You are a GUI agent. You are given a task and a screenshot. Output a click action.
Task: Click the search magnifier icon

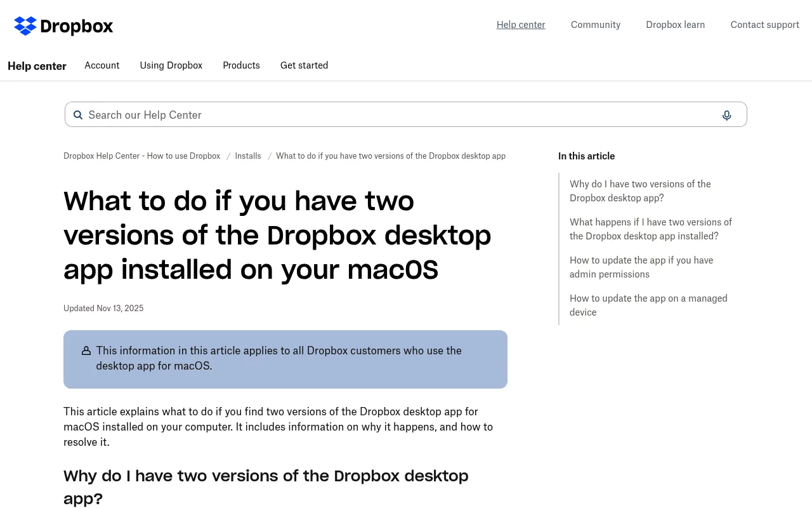click(x=78, y=115)
